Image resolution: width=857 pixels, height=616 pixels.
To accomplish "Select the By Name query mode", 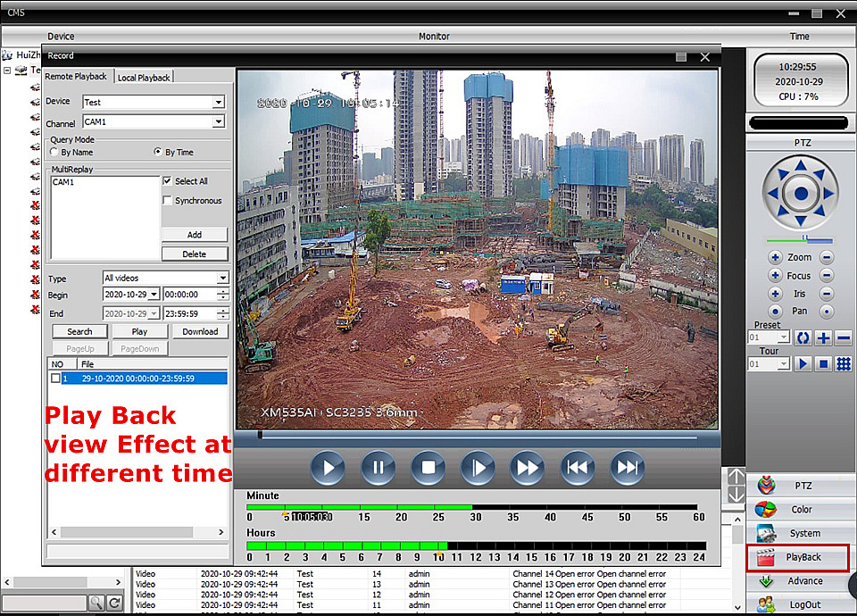I will click(54, 153).
